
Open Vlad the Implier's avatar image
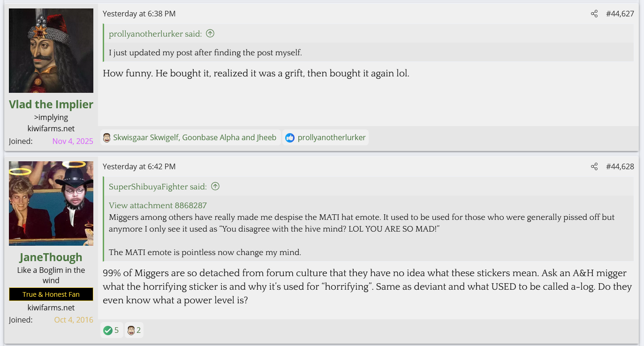coord(51,51)
